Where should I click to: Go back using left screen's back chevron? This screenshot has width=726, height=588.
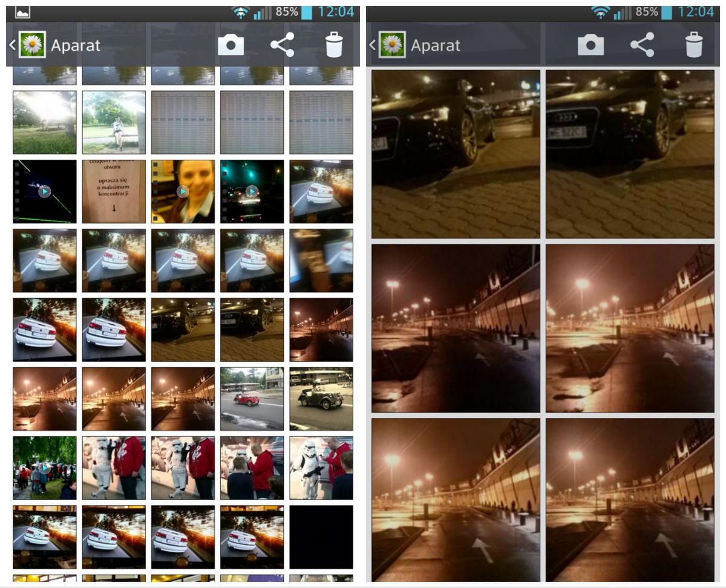(11, 45)
